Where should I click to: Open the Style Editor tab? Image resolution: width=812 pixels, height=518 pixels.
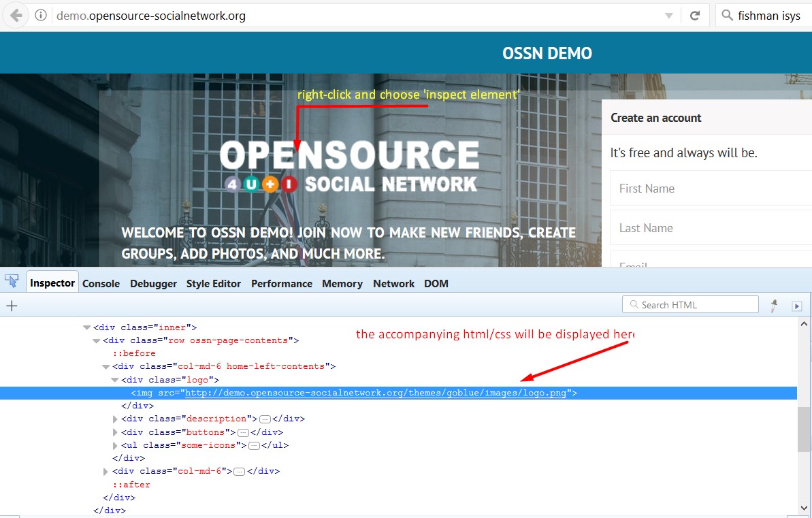(x=213, y=283)
